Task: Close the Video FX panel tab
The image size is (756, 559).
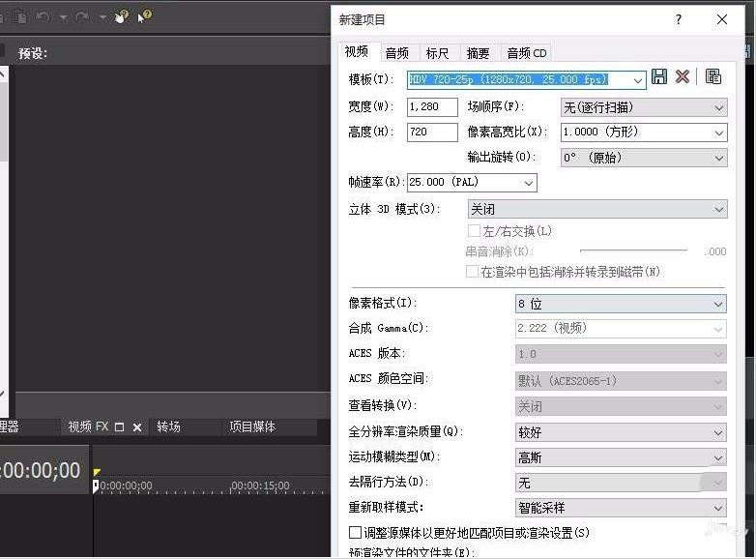Action: (137, 427)
